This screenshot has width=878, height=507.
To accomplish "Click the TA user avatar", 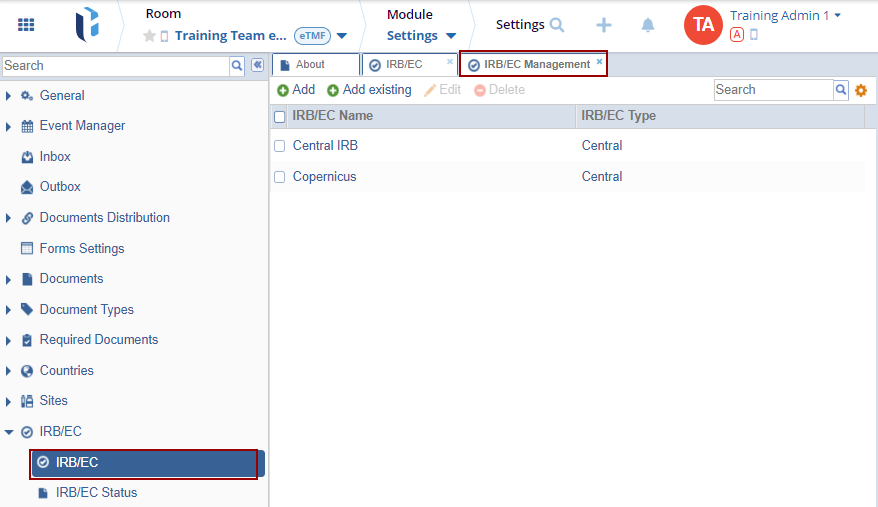I will (x=703, y=25).
